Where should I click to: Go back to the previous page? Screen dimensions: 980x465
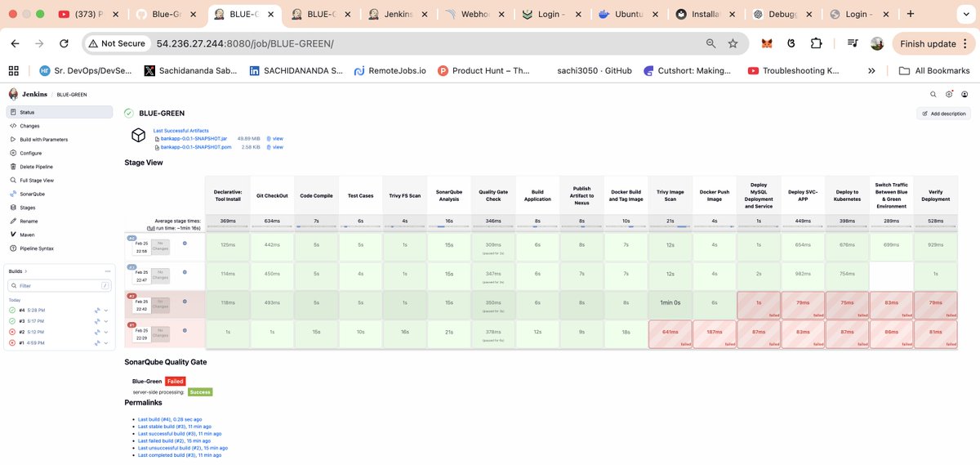[x=16, y=43]
